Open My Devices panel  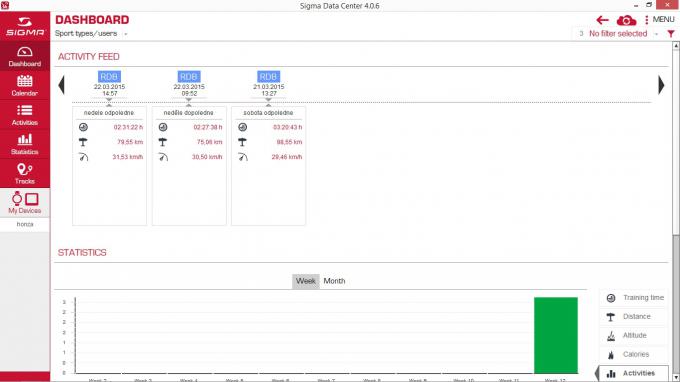[25, 202]
